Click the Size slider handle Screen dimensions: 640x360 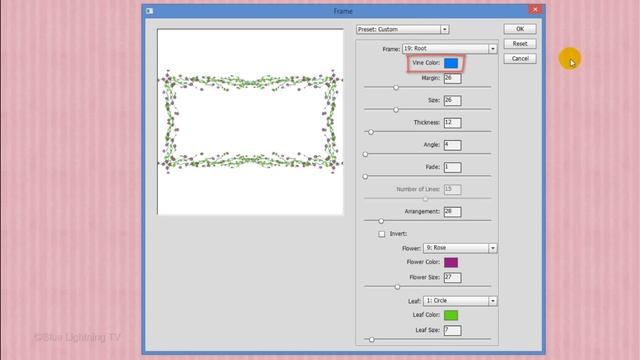396,110
